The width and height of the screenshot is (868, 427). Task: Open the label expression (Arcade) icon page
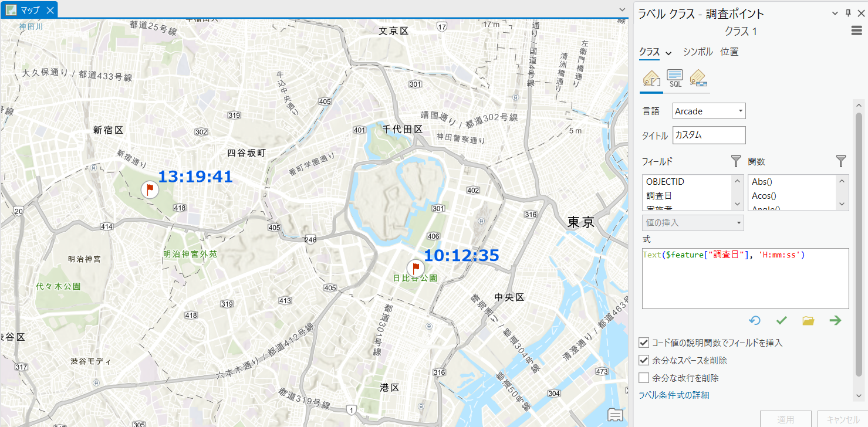[x=651, y=78]
